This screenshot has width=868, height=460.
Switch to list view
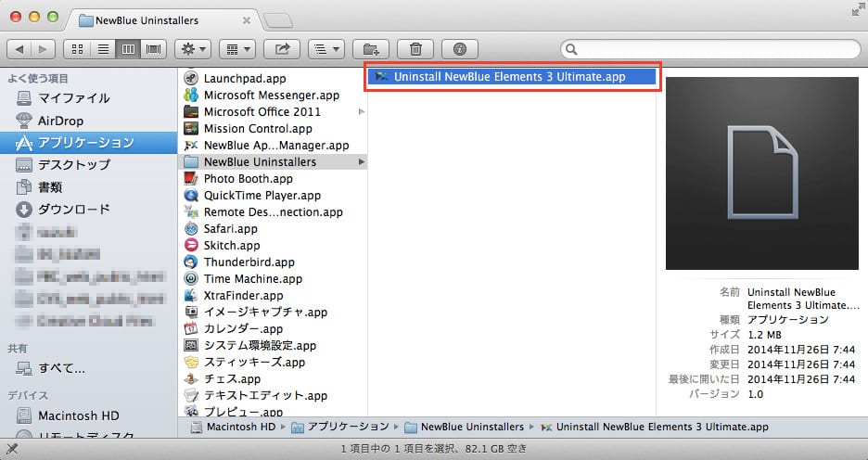tap(103, 49)
